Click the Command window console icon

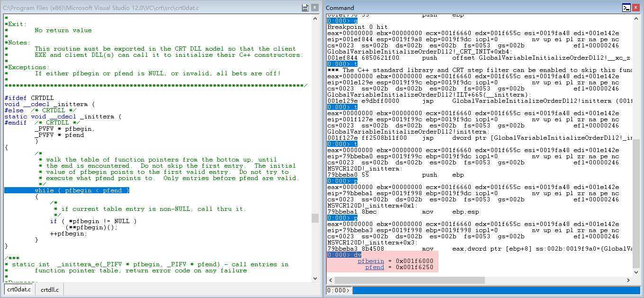(626, 8)
